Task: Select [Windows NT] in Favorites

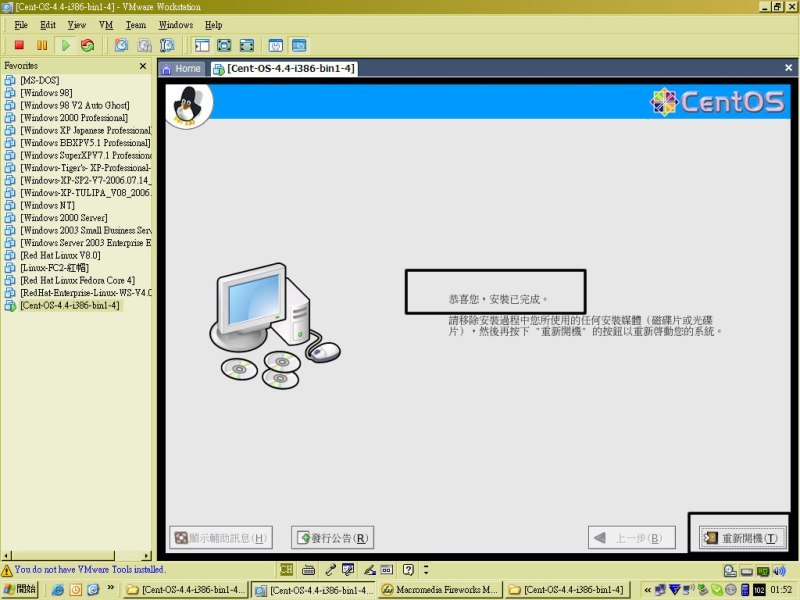Action: tap(47, 205)
